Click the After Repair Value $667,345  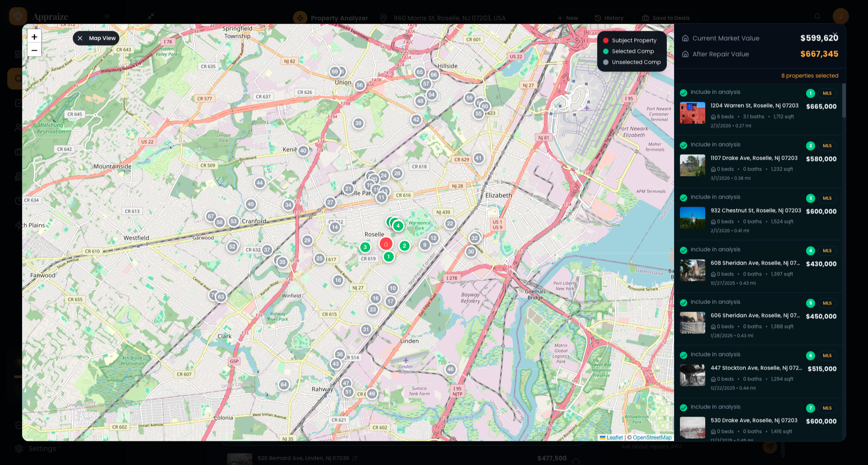coord(819,54)
